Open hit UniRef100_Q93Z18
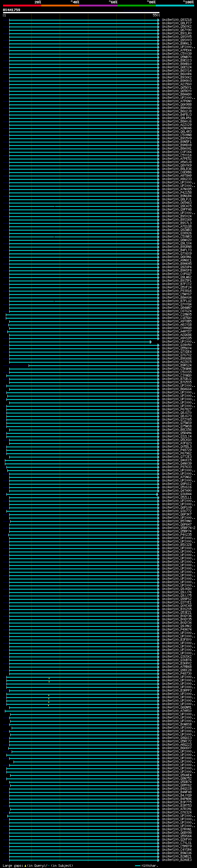This screenshot has width=197, height=868. 176,20
